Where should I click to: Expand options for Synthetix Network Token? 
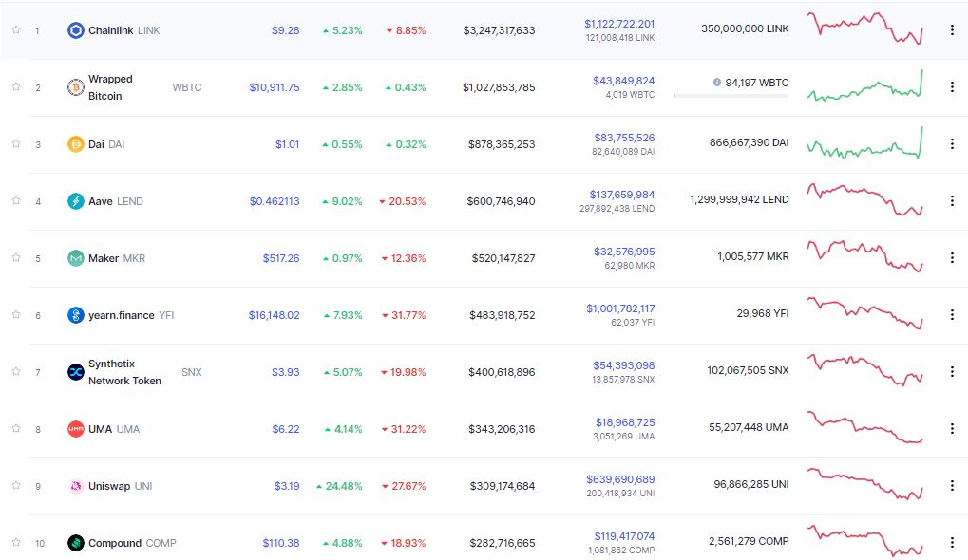pyautogui.click(x=952, y=371)
